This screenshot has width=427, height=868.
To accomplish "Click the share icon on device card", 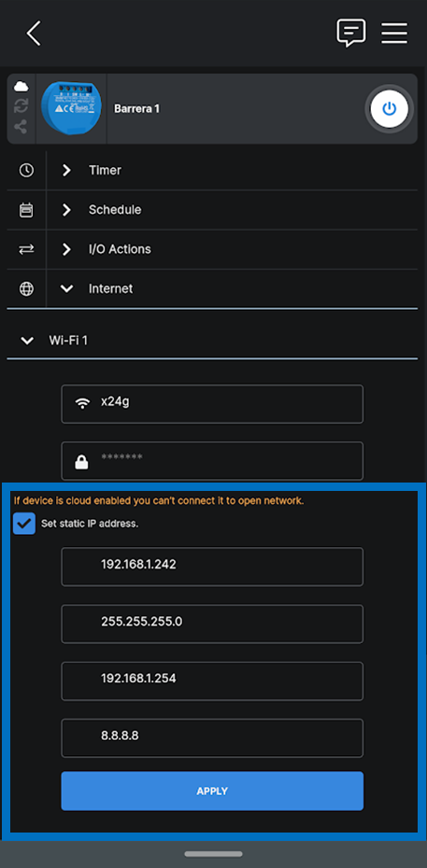I will [21, 127].
